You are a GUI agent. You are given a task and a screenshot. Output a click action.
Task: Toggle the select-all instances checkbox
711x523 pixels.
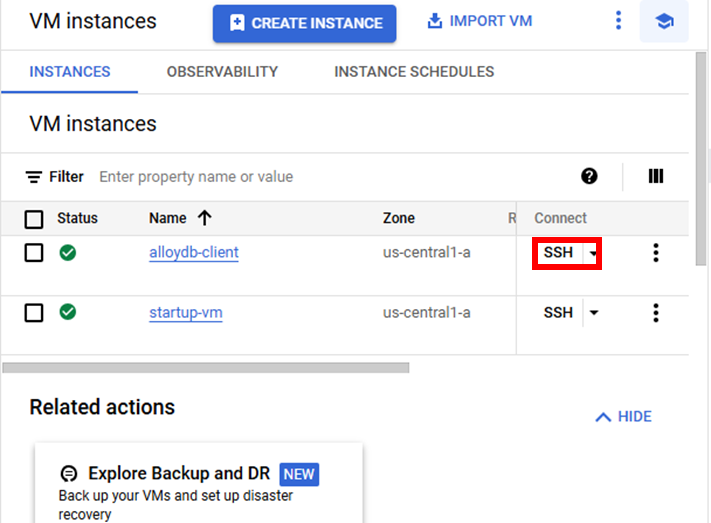[x=34, y=219]
